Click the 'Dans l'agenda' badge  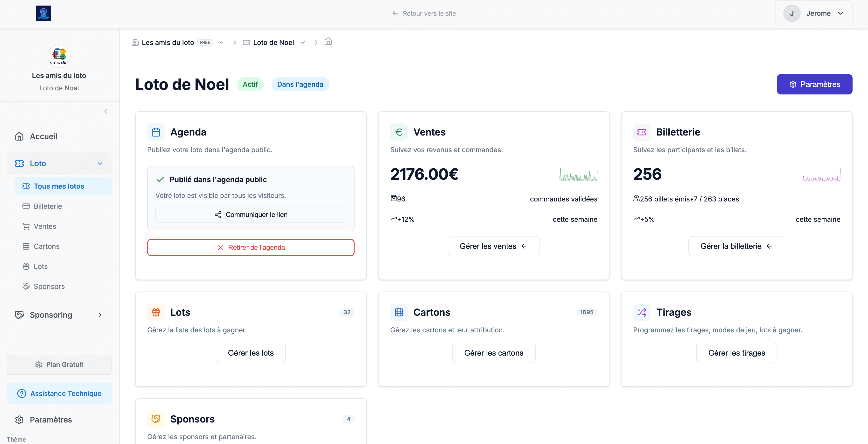tap(300, 84)
